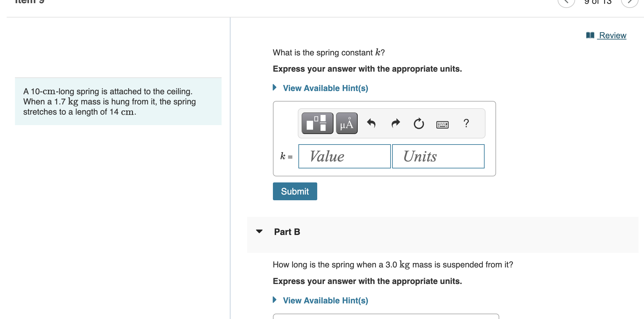The image size is (644, 319).
Task: Click inside the Value input field
Action: click(344, 156)
